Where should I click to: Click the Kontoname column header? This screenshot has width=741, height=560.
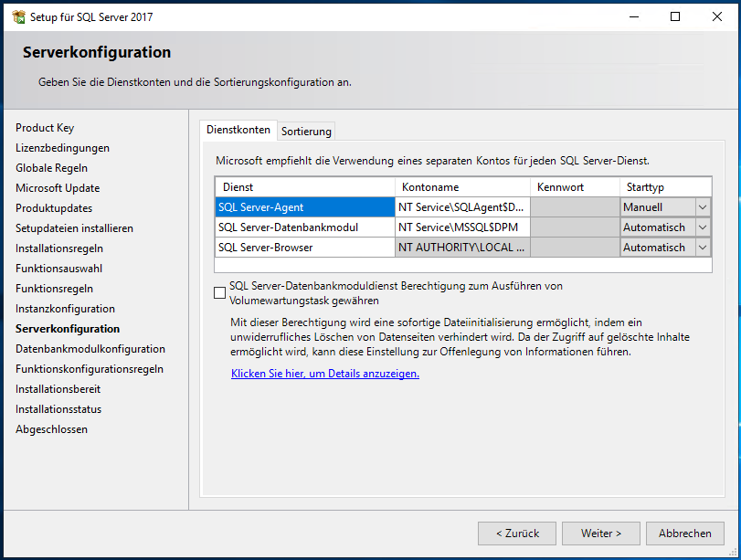click(x=462, y=187)
